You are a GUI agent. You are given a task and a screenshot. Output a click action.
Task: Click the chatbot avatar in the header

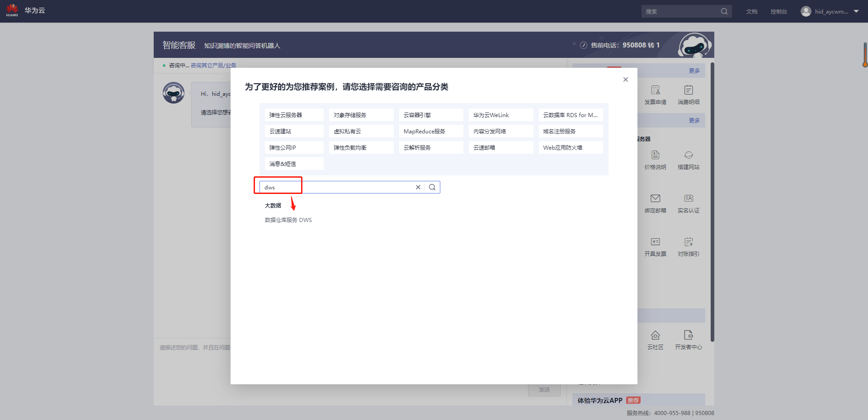(694, 45)
